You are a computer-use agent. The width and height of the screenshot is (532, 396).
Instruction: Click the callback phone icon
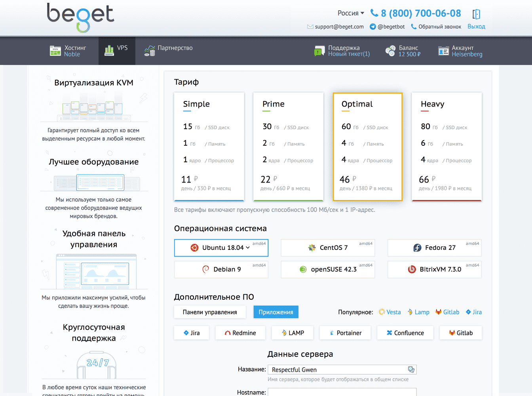[x=414, y=27]
